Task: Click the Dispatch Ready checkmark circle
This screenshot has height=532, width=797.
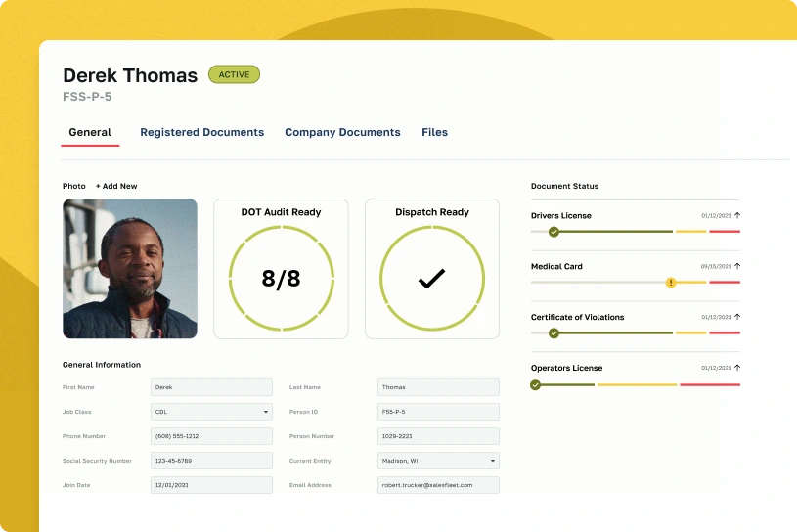Action: click(431, 279)
